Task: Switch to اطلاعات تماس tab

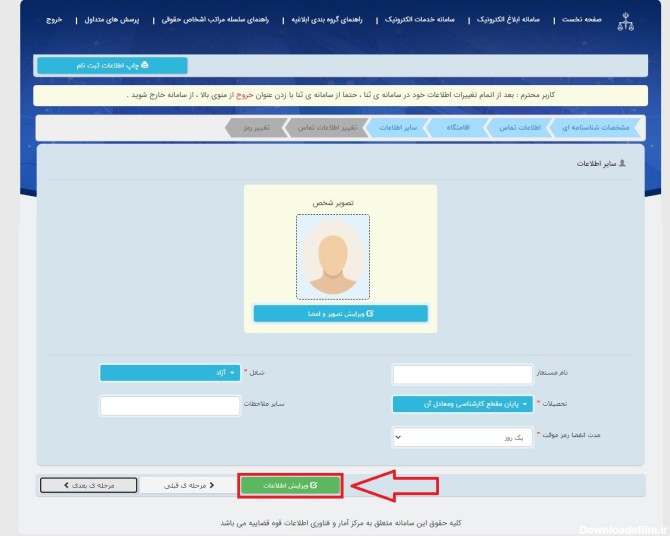Action: click(520, 128)
